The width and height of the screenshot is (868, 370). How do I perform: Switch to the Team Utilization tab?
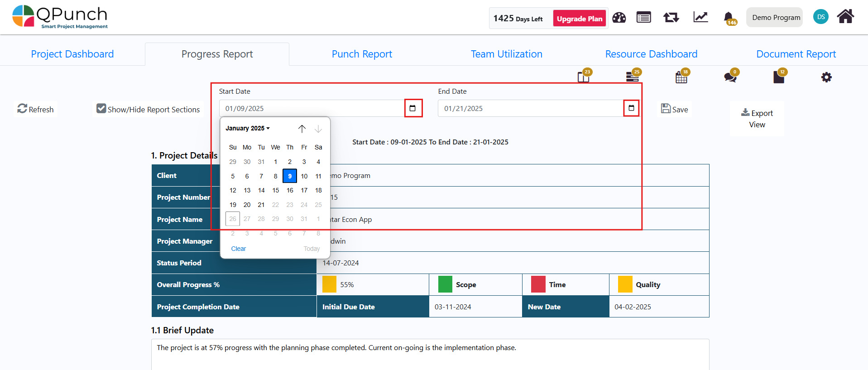506,54
